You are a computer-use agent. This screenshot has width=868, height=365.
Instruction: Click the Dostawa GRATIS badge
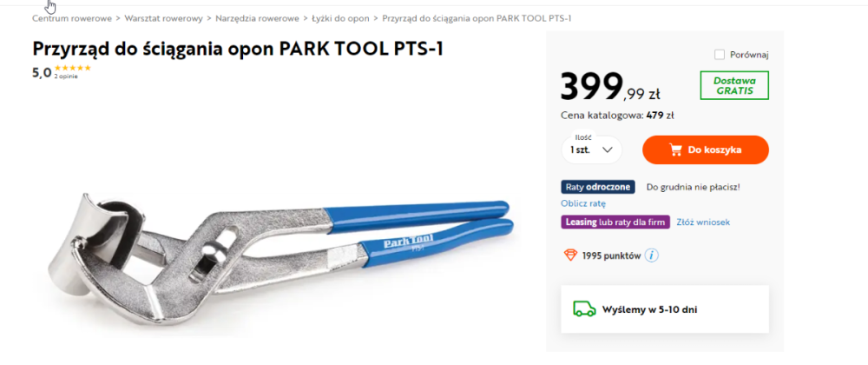734,85
